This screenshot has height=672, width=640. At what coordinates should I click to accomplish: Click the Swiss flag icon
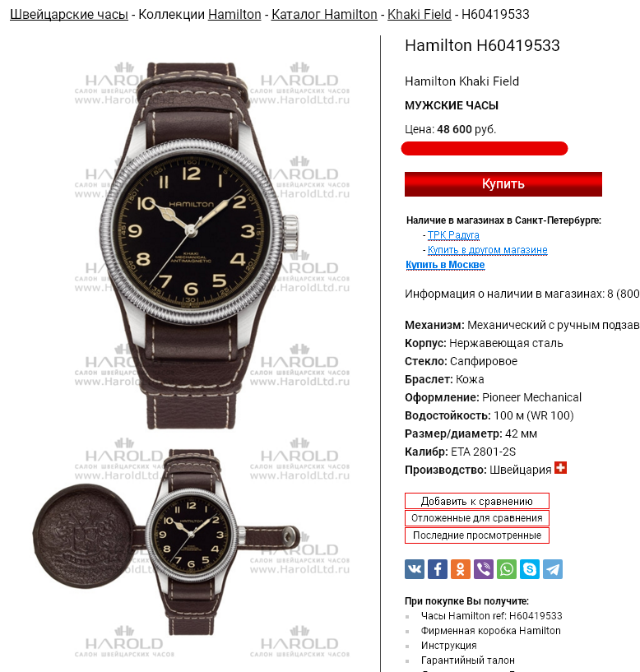(x=561, y=467)
